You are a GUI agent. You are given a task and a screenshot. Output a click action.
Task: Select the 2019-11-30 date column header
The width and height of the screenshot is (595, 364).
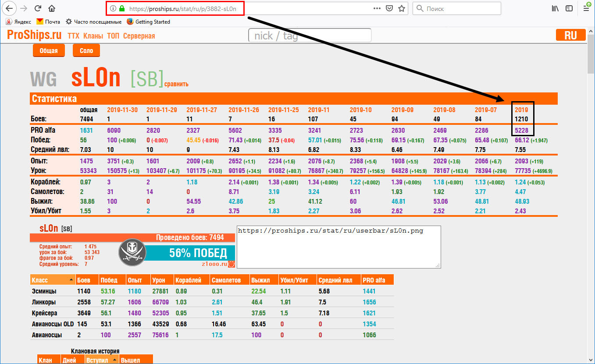click(122, 110)
